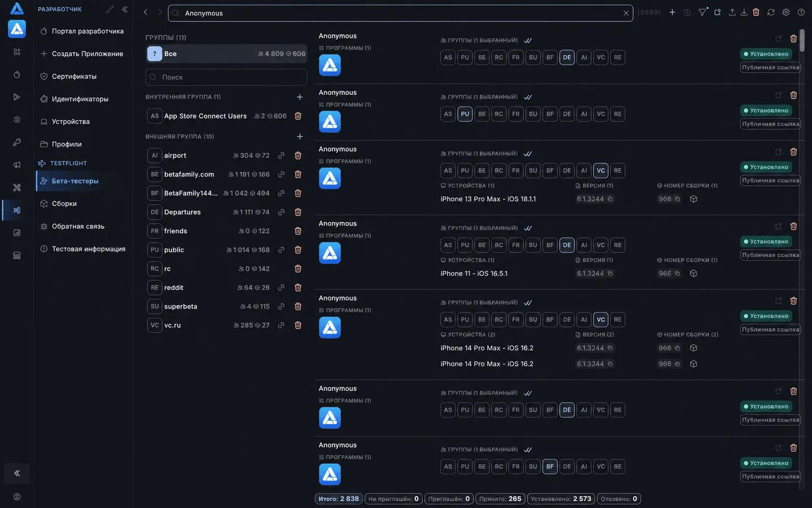812x508 pixels.
Task: Select all groups checkmark in first tester row
Action: 528,41
